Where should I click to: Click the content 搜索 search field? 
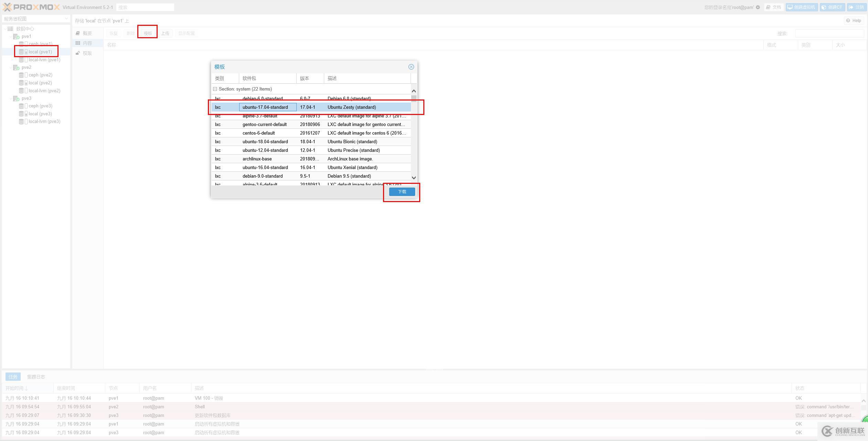[829, 33]
